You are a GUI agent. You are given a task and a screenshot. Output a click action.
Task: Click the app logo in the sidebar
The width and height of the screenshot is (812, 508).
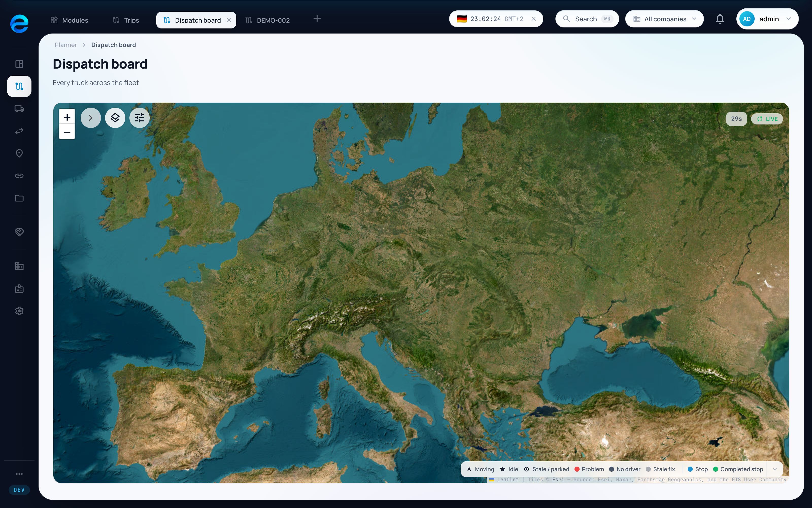(19, 24)
